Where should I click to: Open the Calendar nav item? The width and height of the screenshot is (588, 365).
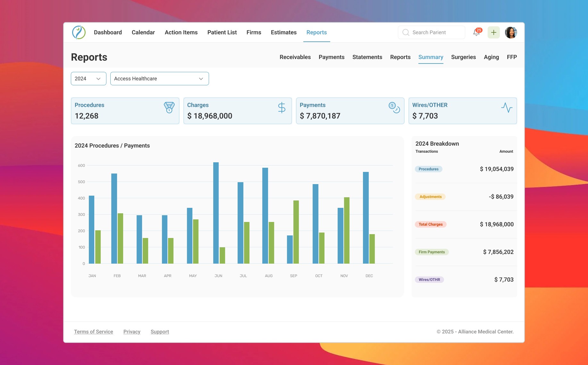point(143,32)
